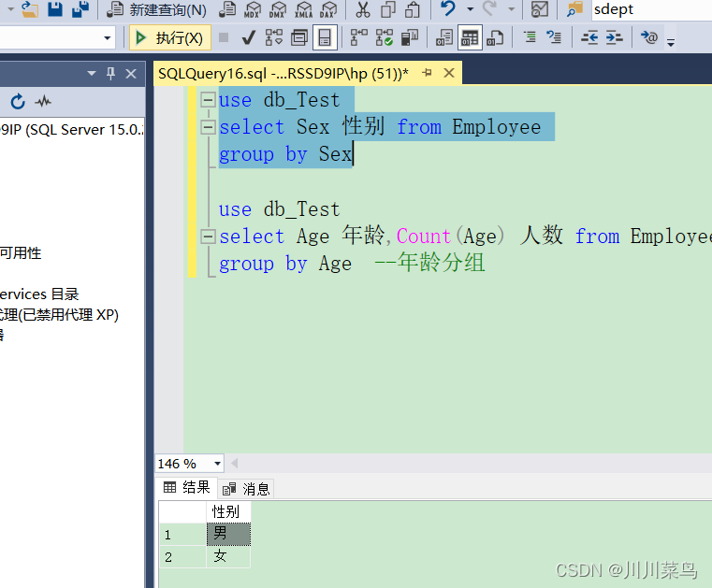
Task: Click the Cut scissors icon
Action: click(x=362, y=9)
